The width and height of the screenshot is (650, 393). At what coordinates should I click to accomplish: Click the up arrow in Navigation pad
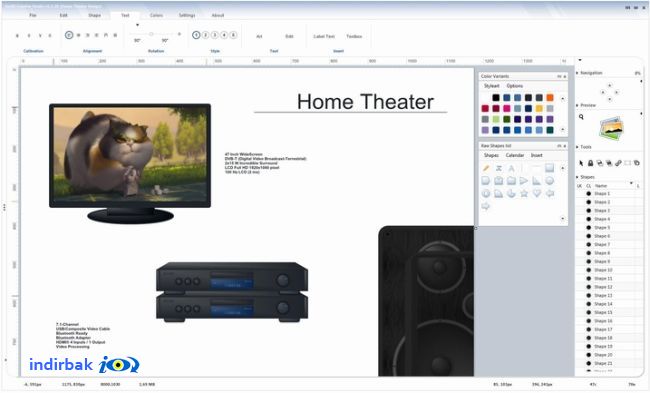pos(609,85)
